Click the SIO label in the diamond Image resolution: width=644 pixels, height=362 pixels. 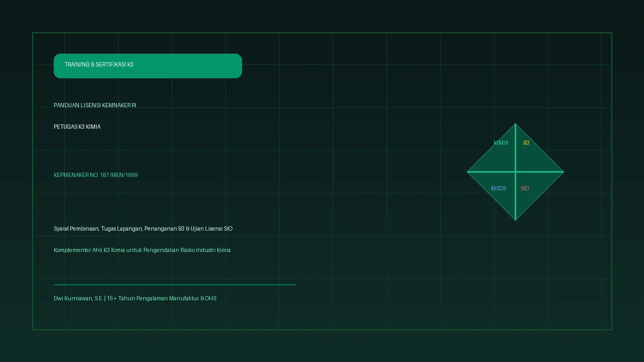[x=525, y=189]
